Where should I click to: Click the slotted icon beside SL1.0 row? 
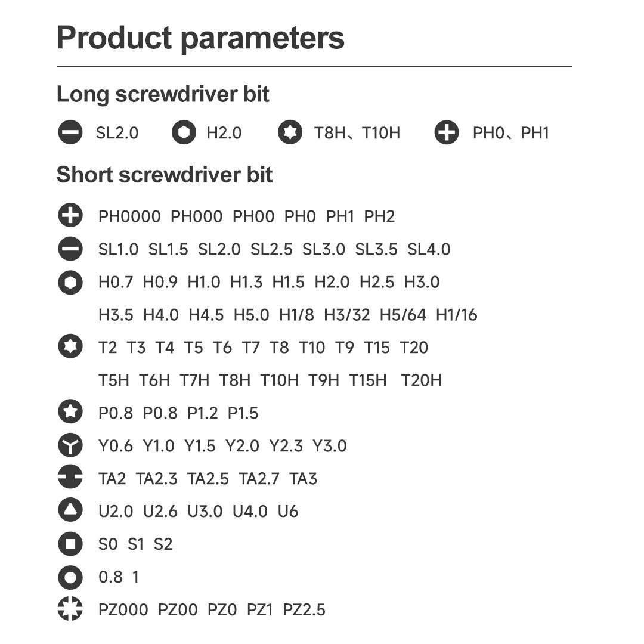[x=70, y=249]
